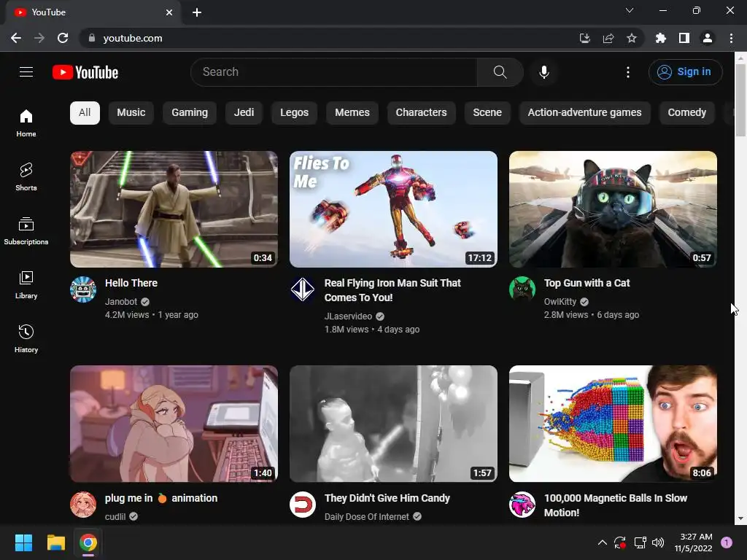Click install app icon in address bar
Screen dimensions: 747x560
pyautogui.click(x=585, y=38)
